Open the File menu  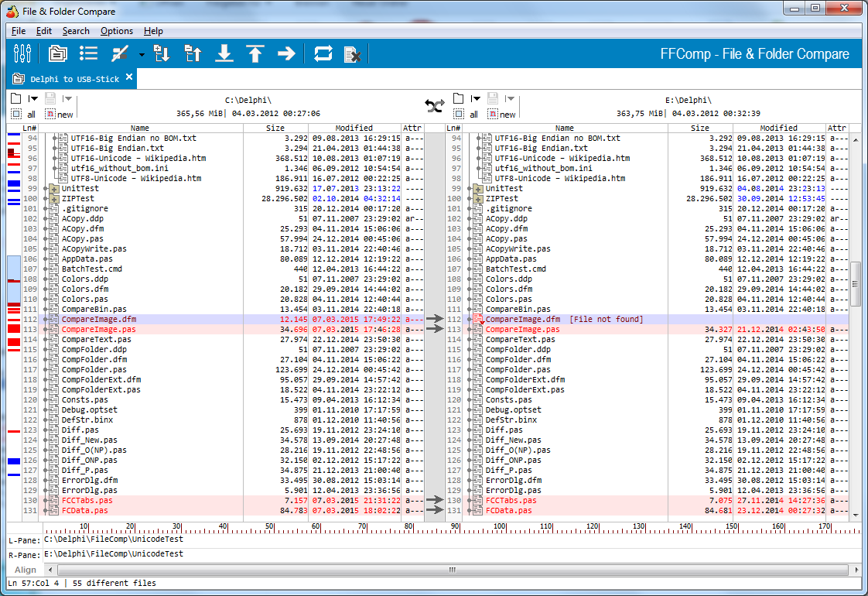click(19, 31)
